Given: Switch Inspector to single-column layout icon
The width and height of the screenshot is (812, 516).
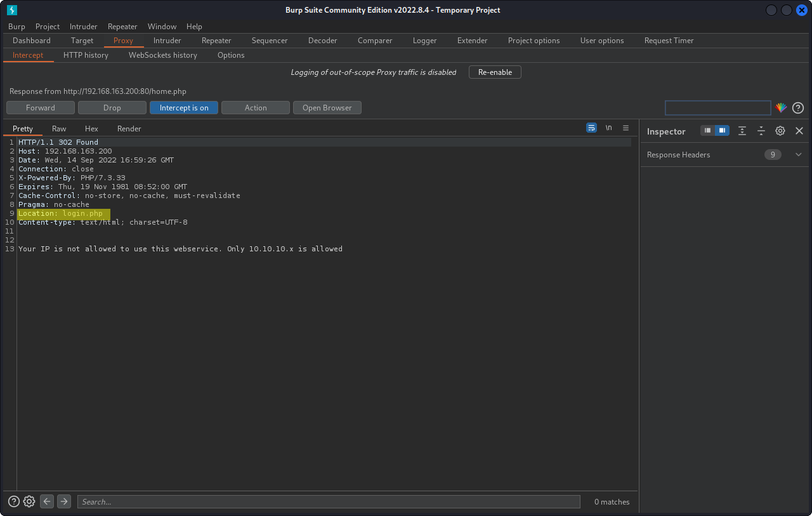Looking at the screenshot, I should coord(708,130).
